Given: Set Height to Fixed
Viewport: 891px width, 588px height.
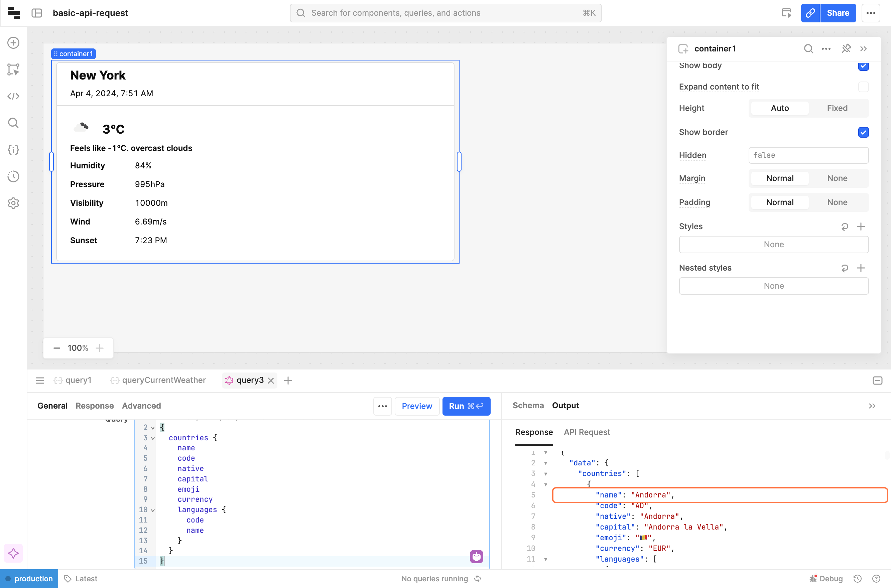Looking at the screenshot, I should (837, 108).
